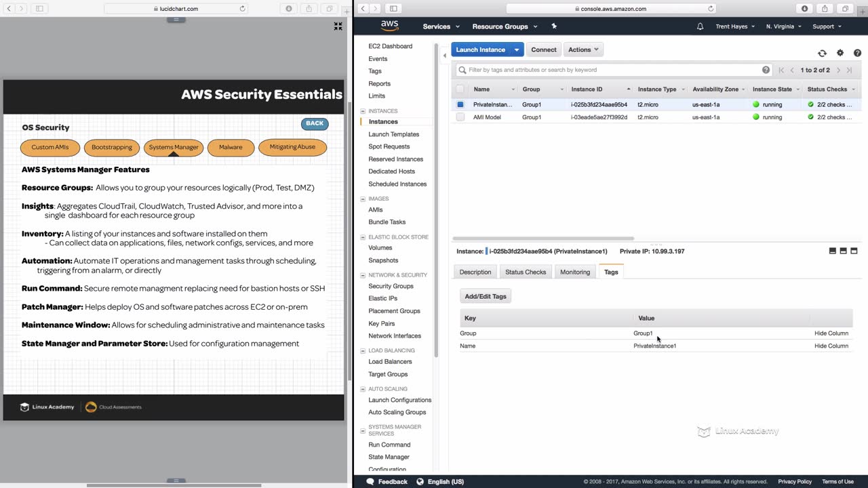Open the Bootstrapping topic in the slide
Viewport: 868px width, 488px height.
(x=112, y=147)
